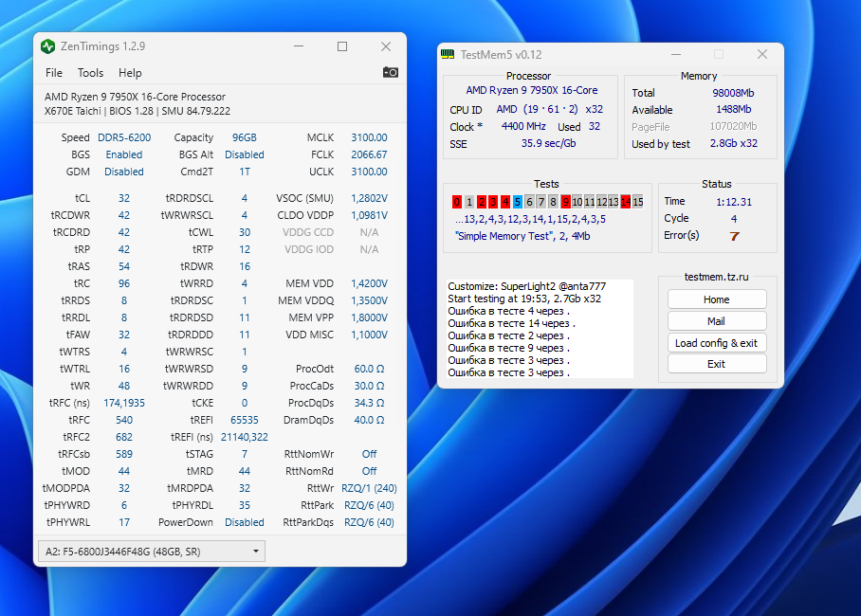Click the Mail button in TestMem5
This screenshot has width=861, height=616.
point(717,321)
